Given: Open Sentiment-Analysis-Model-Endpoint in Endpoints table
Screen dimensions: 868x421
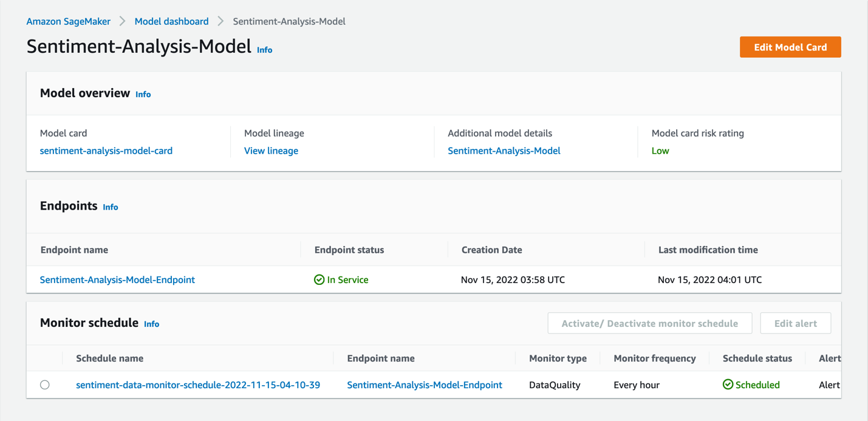Looking at the screenshot, I should [x=117, y=279].
